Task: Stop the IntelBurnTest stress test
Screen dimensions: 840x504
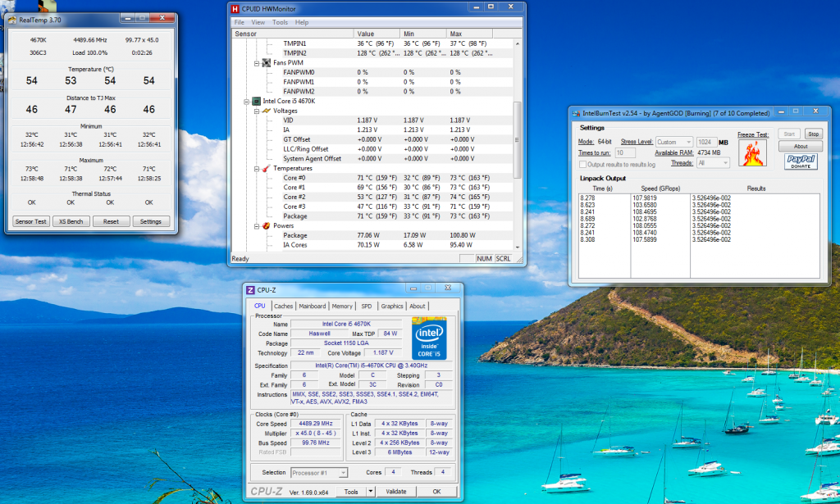Action: (x=813, y=134)
